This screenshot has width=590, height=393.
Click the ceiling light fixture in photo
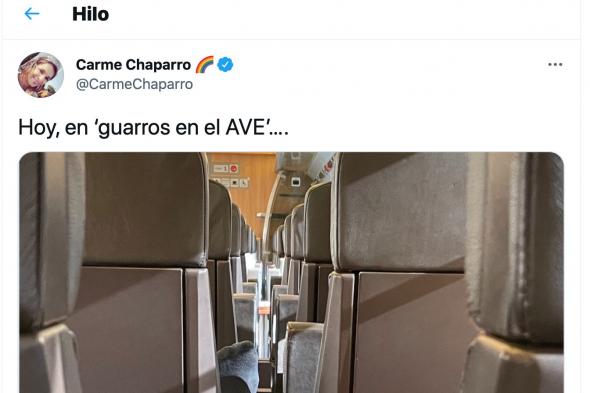pos(295,183)
